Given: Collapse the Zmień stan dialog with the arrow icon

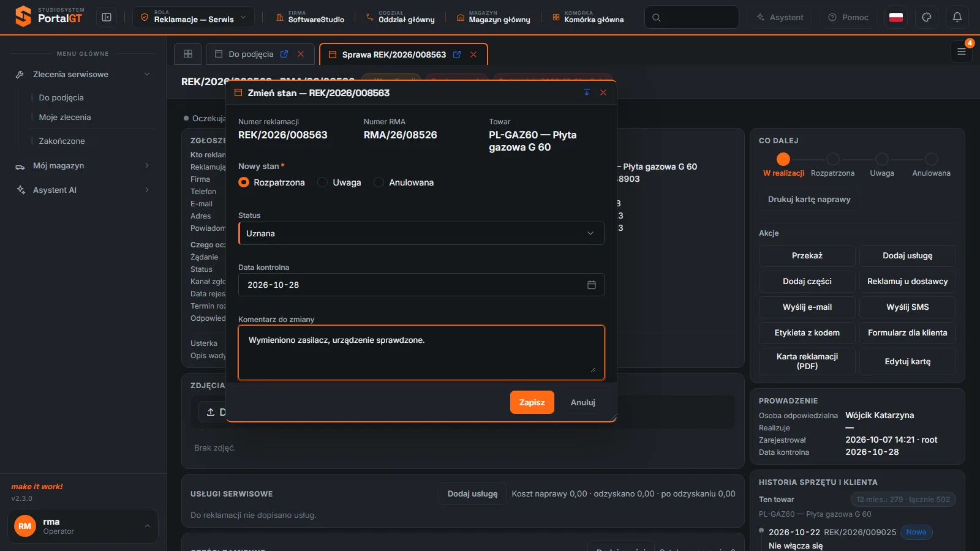Looking at the screenshot, I should click(587, 92).
